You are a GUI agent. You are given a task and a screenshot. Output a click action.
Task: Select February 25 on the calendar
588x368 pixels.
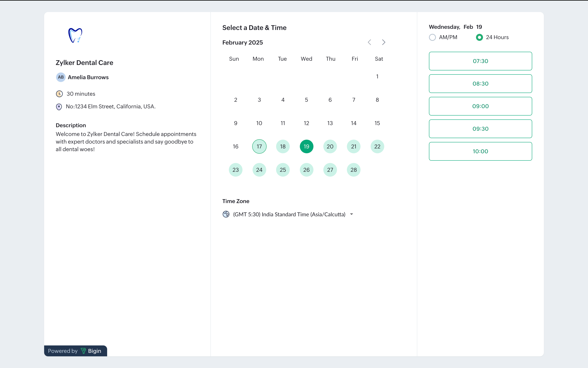pyautogui.click(x=283, y=170)
